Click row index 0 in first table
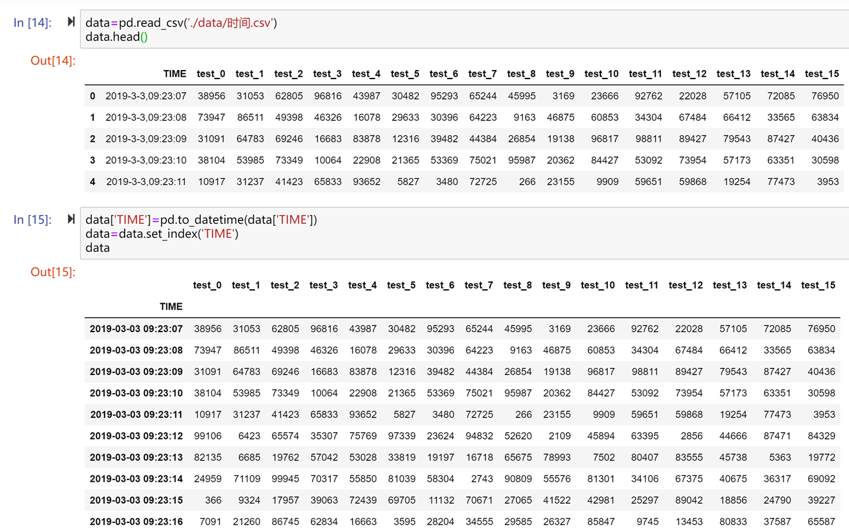 coord(93,96)
